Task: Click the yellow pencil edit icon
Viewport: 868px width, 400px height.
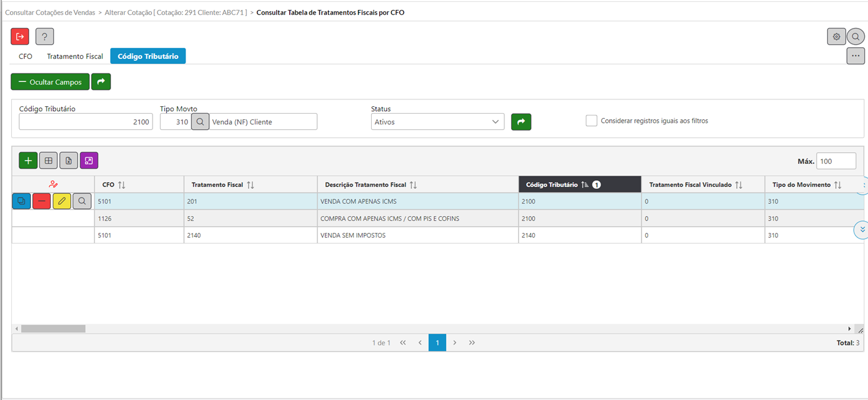Action: tap(61, 201)
